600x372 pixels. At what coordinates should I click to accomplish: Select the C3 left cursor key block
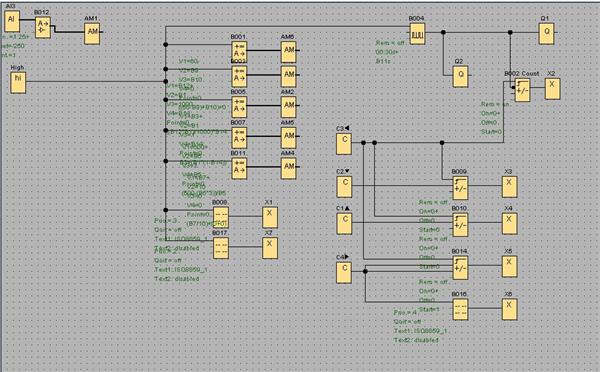[x=344, y=144]
